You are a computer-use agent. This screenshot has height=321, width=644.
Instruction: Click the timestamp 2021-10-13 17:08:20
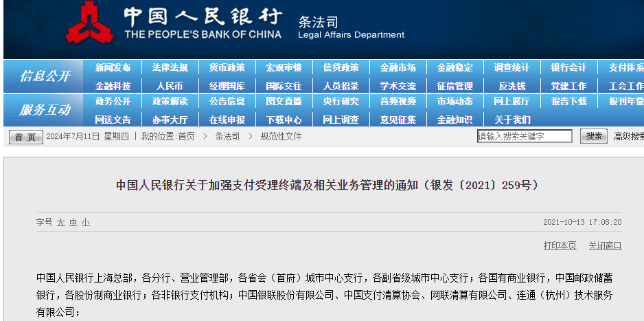coord(582,222)
